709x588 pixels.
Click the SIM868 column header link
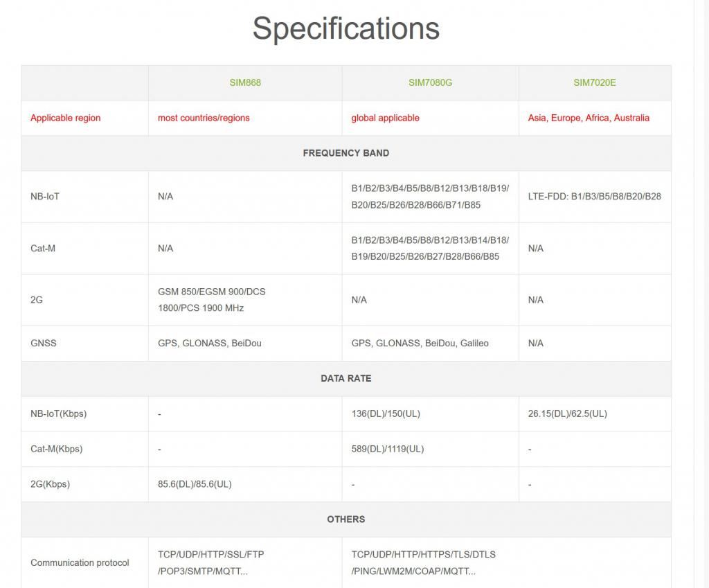[x=245, y=82]
